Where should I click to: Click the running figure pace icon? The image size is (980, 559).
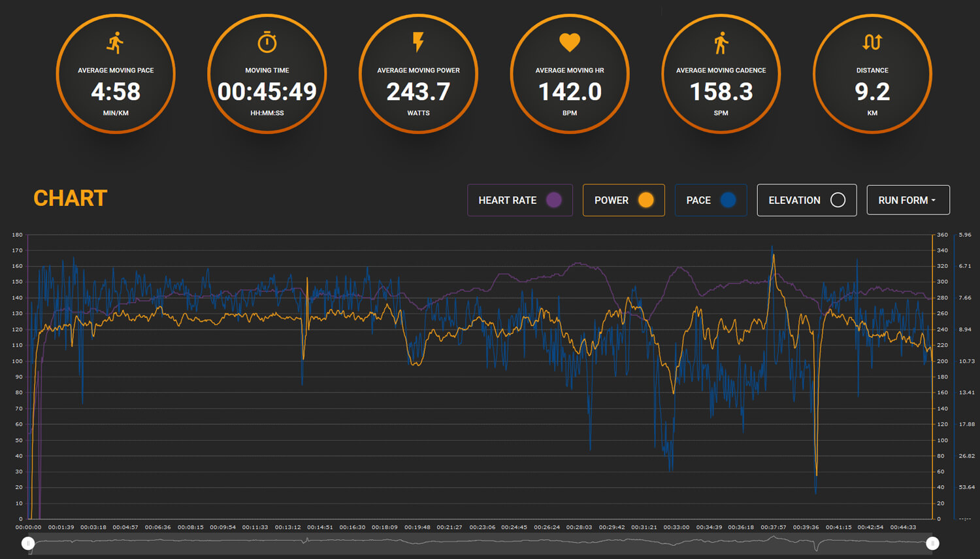tap(116, 43)
